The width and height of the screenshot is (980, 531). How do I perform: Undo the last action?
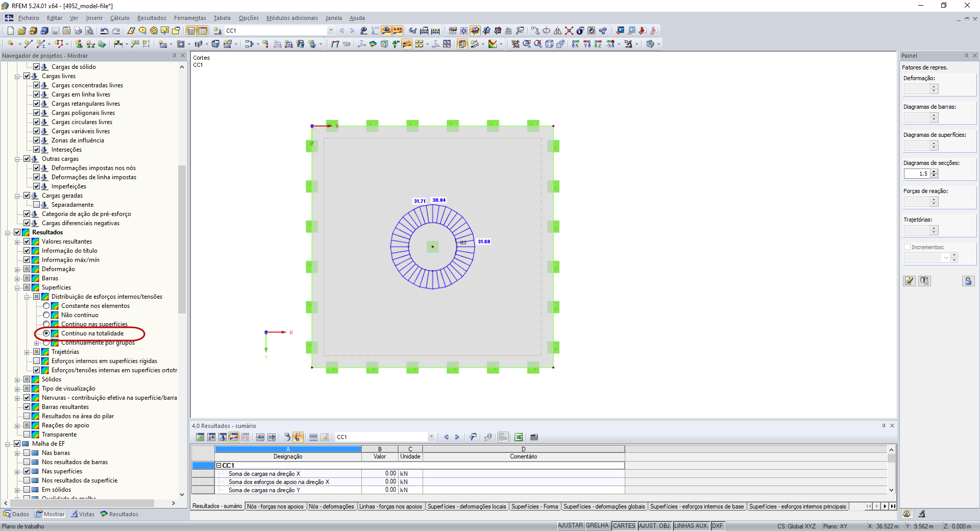(104, 31)
